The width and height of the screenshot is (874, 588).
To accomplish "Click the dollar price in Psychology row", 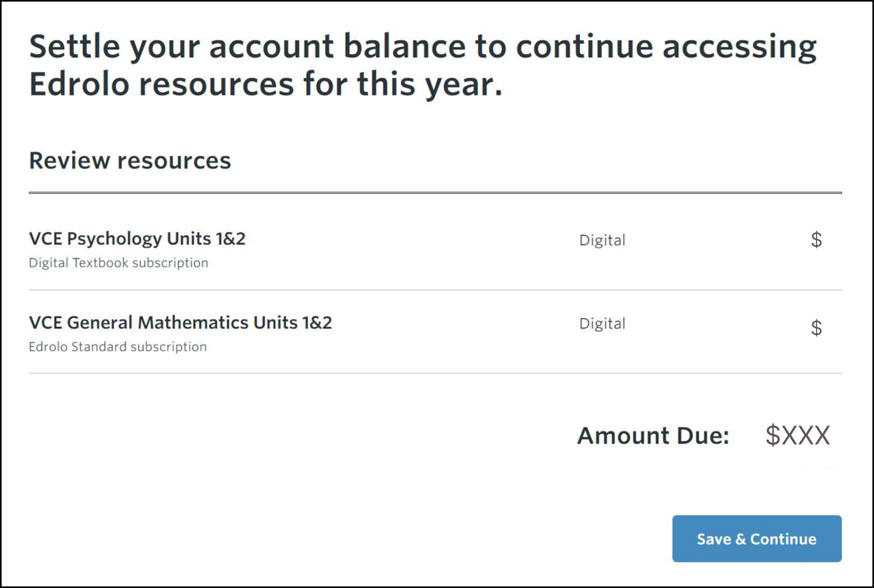I will coord(816,240).
